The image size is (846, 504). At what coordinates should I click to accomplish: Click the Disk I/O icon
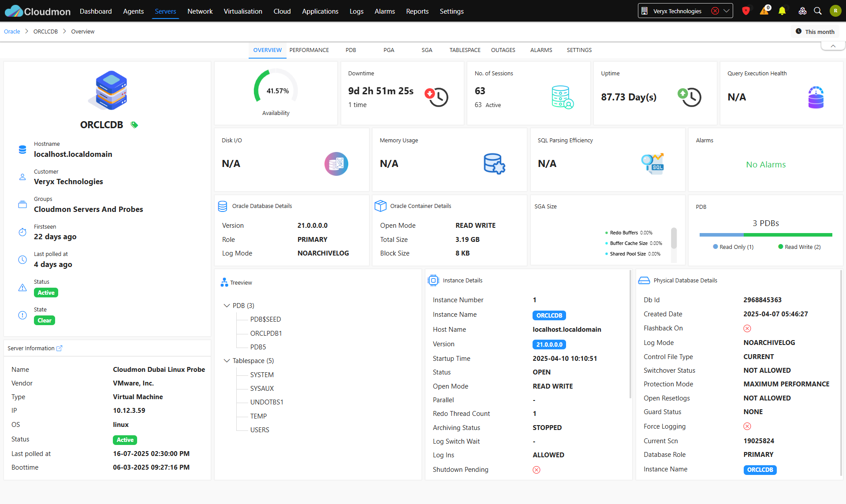click(x=336, y=164)
